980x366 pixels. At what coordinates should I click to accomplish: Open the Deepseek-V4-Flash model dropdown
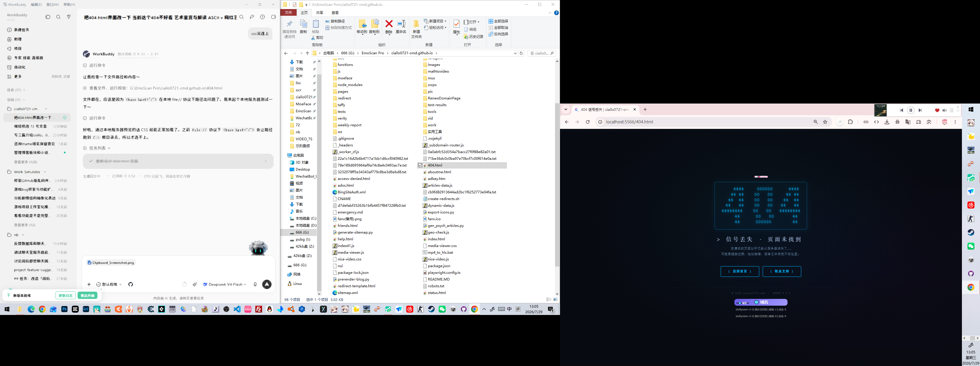pyautogui.click(x=225, y=284)
